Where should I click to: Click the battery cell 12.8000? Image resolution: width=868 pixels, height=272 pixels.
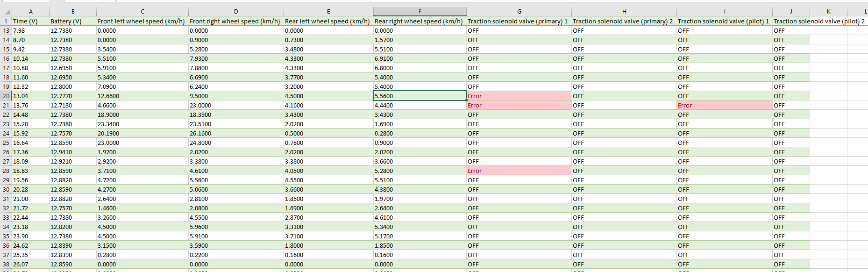(x=73, y=86)
